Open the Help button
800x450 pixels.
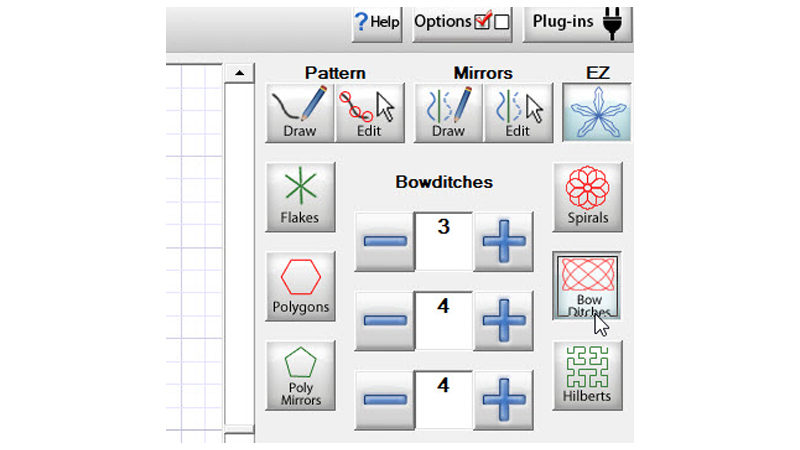point(376,22)
